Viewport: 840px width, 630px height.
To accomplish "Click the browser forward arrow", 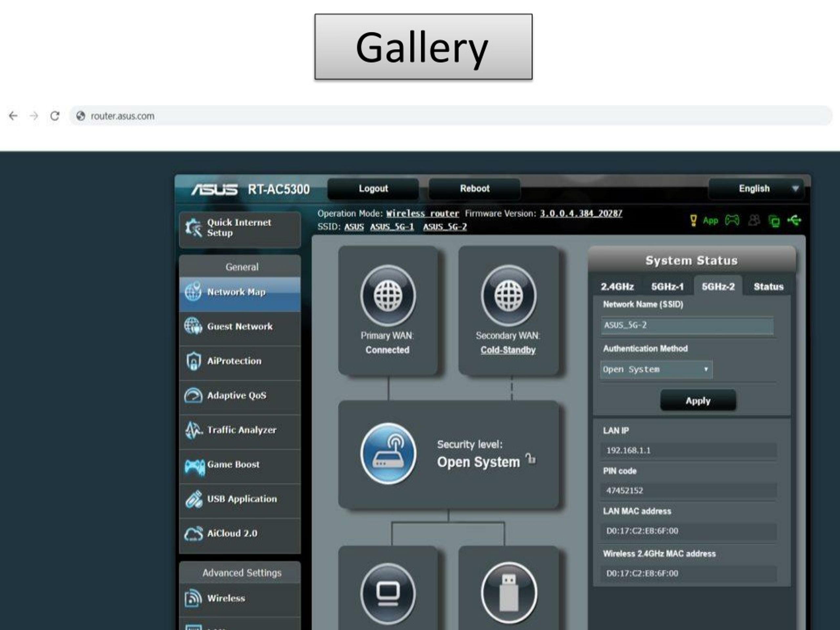I will (34, 116).
